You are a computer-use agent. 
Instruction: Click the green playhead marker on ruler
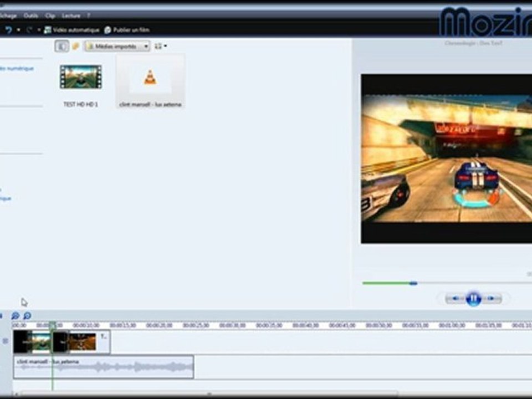coord(52,325)
